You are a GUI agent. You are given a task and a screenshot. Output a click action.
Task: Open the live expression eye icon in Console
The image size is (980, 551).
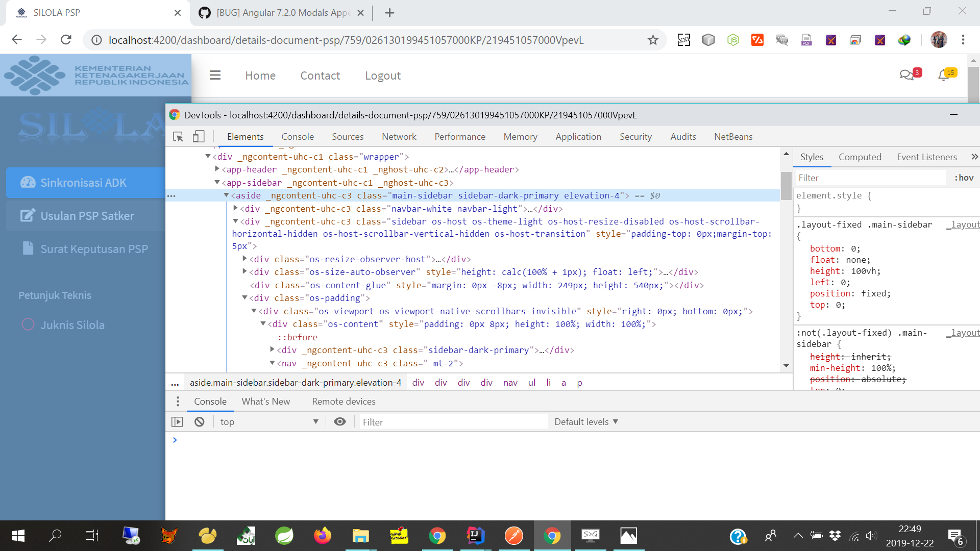point(340,421)
